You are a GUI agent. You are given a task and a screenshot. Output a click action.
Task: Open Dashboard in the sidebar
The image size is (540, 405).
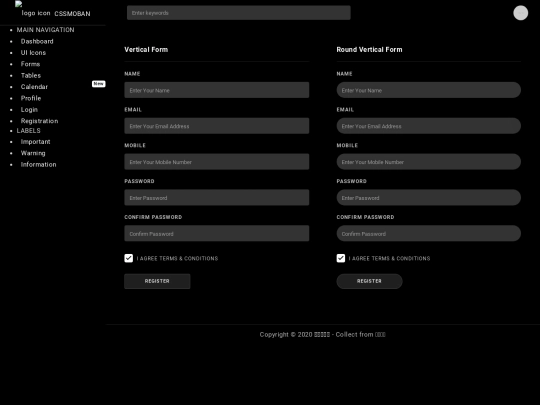click(37, 41)
